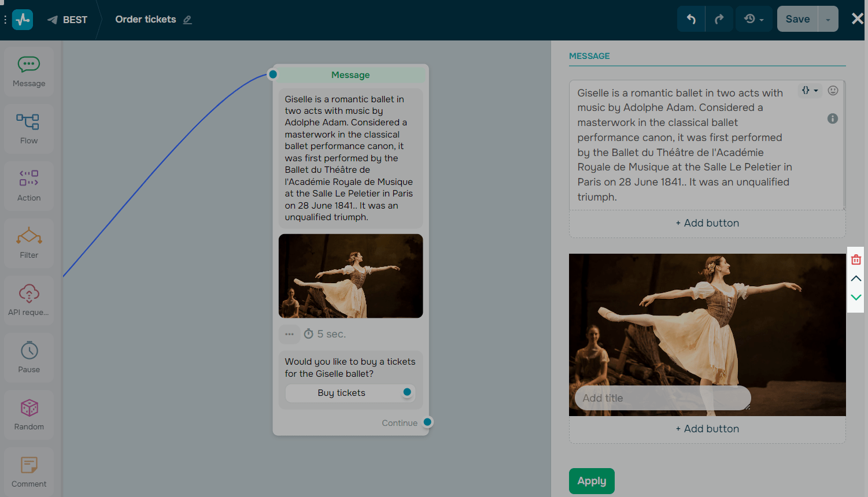
Task: Click the pulse logo icon at top left
Action: pos(23,20)
